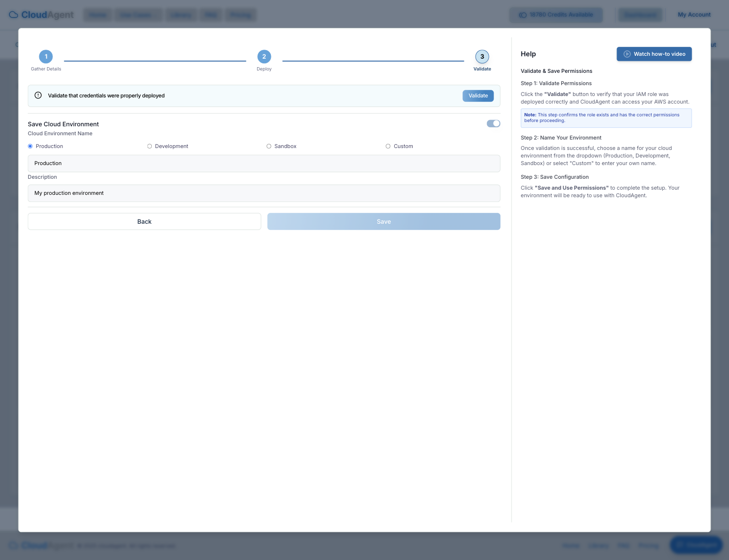This screenshot has width=729, height=560.
Task: Open the Watch how-to video
Action: coord(654,54)
